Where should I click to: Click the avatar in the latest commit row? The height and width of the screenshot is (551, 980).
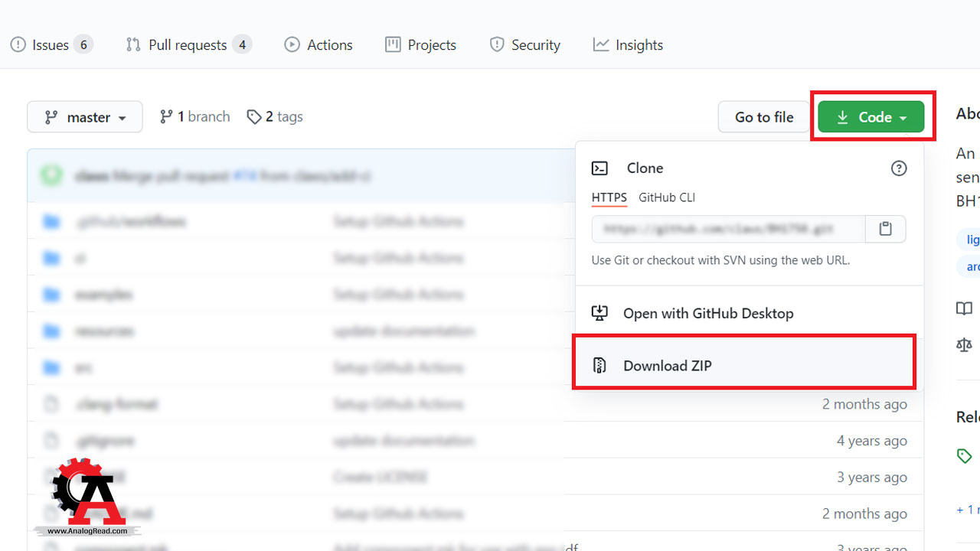coord(51,176)
